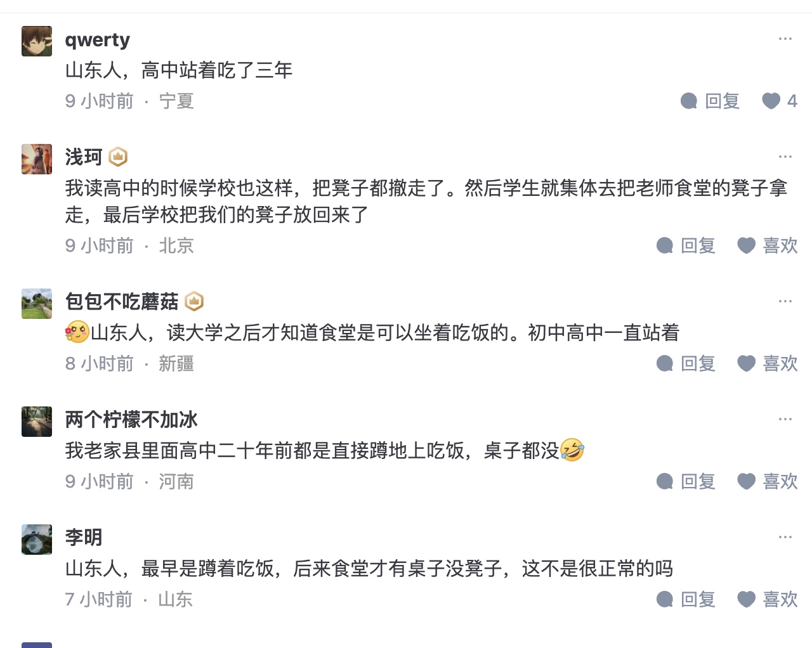This screenshot has height=648, width=812.
Task: Open the more options menu for qwerty's comment
Action: click(785, 39)
